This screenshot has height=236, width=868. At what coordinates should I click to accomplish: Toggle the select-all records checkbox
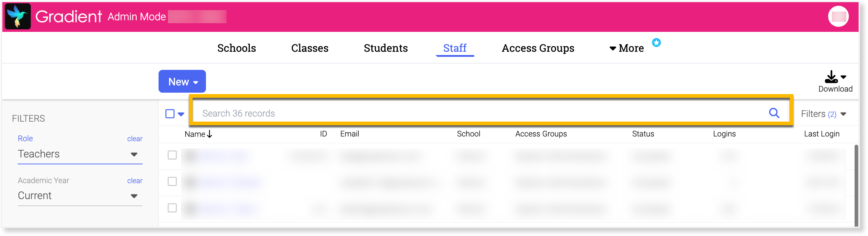(x=170, y=114)
